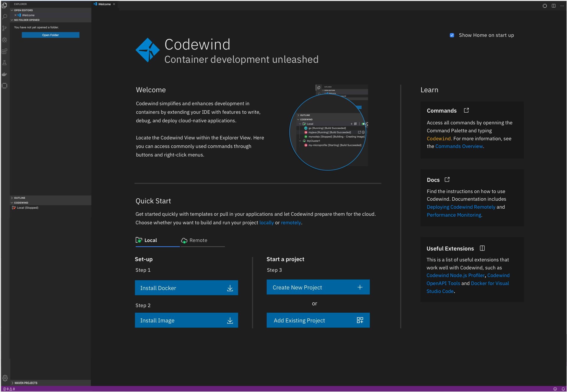This screenshot has height=392, width=567.
Task: Select the Test beaker icon in activity bar
Action: click(4, 63)
